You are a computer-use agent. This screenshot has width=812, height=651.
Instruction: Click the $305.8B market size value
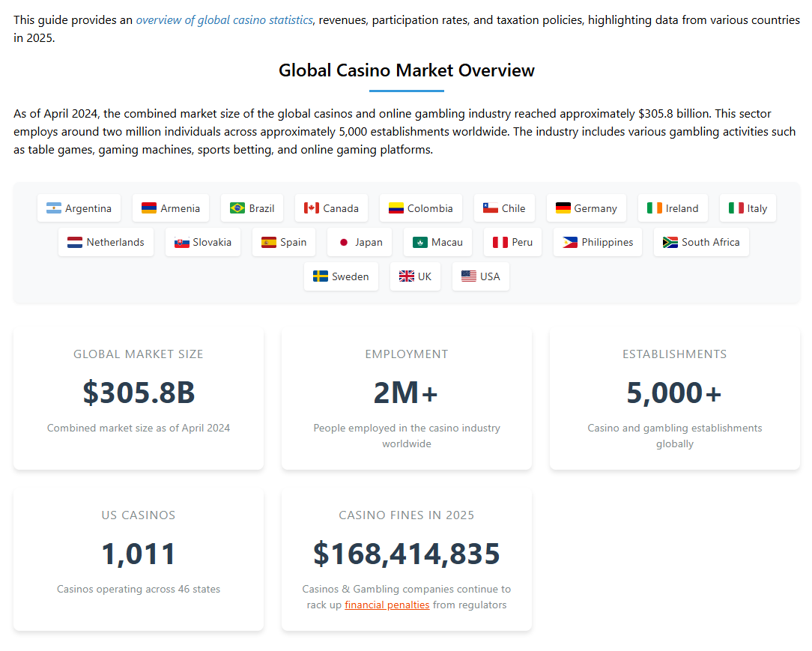click(x=139, y=393)
